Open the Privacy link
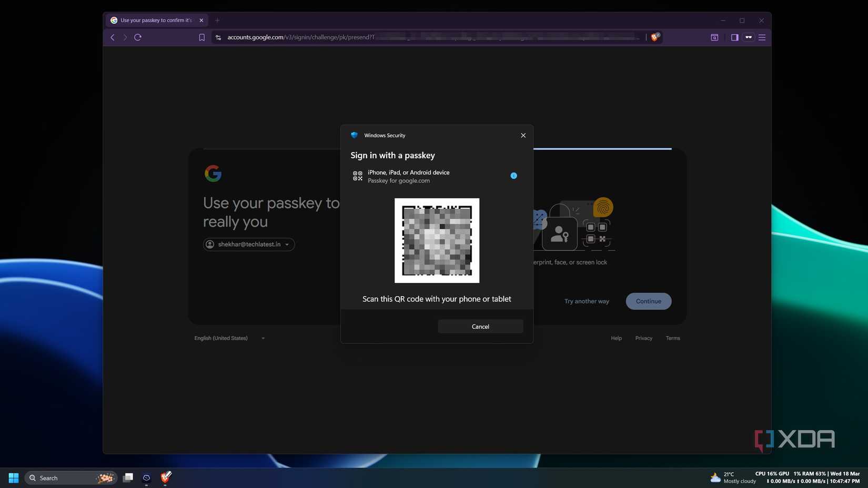The height and width of the screenshot is (488, 868). 643,338
